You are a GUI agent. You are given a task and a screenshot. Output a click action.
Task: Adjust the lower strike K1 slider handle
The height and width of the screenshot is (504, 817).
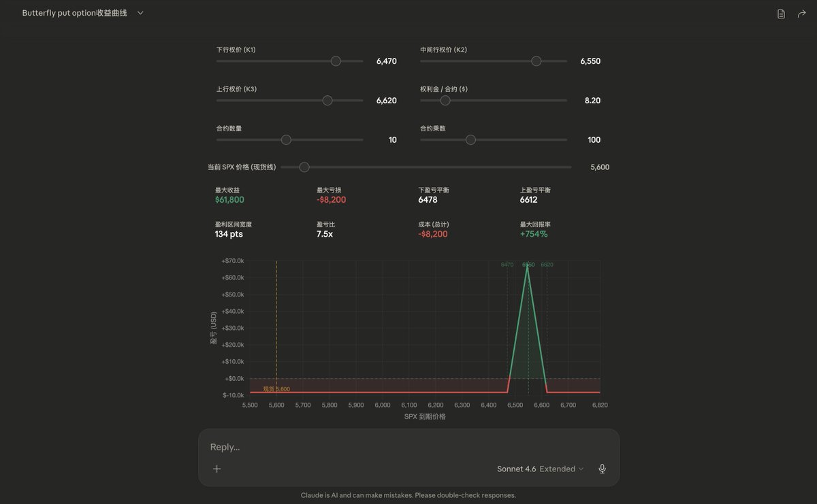pos(336,61)
